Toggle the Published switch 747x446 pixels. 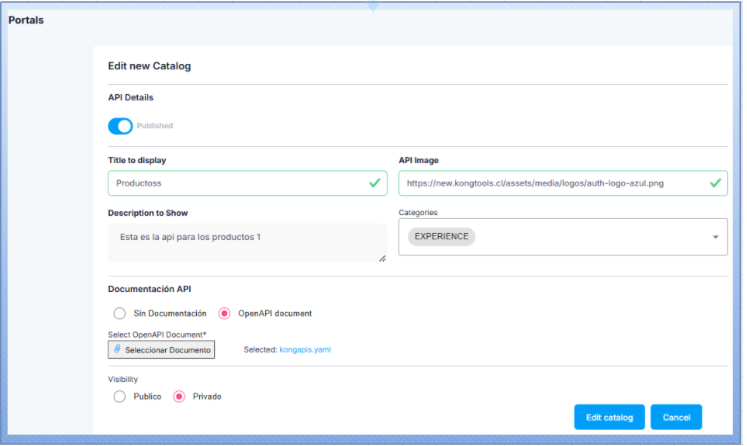(x=120, y=126)
